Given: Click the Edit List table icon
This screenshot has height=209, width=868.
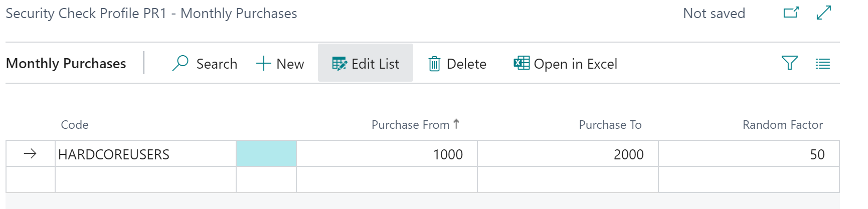Looking at the screenshot, I should pos(339,64).
